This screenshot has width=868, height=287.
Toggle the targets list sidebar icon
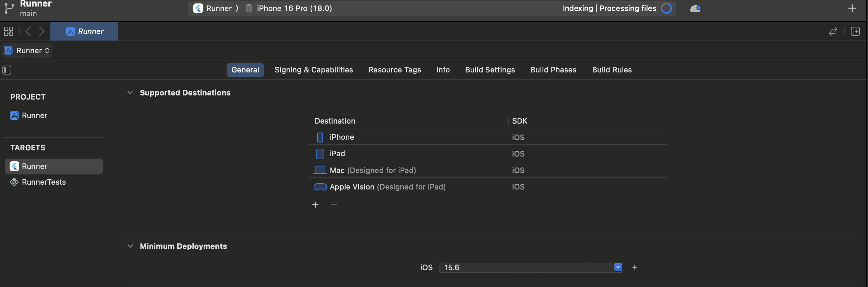[7, 70]
